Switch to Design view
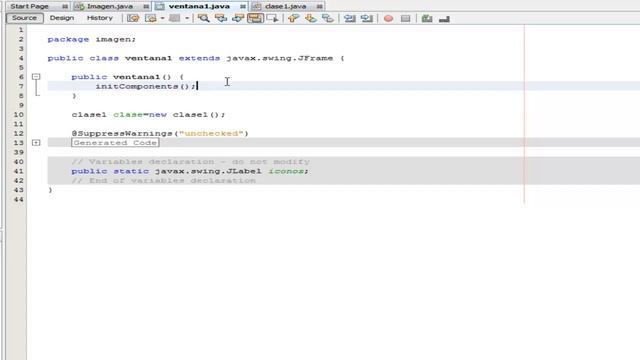640x360 pixels. click(x=62, y=18)
